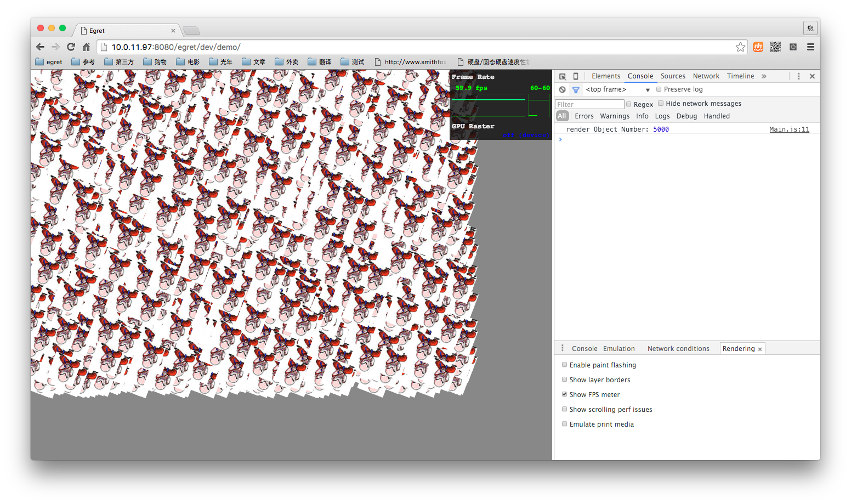Click the browser forward arrow
This screenshot has height=504, width=851.
[55, 47]
